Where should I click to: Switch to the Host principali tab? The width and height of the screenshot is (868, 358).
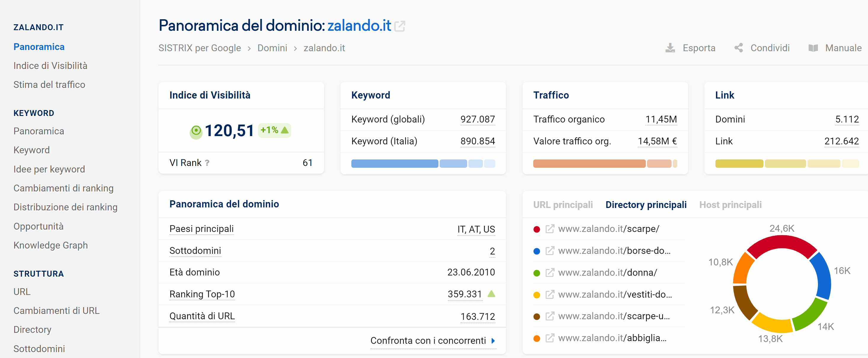(x=730, y=205)
